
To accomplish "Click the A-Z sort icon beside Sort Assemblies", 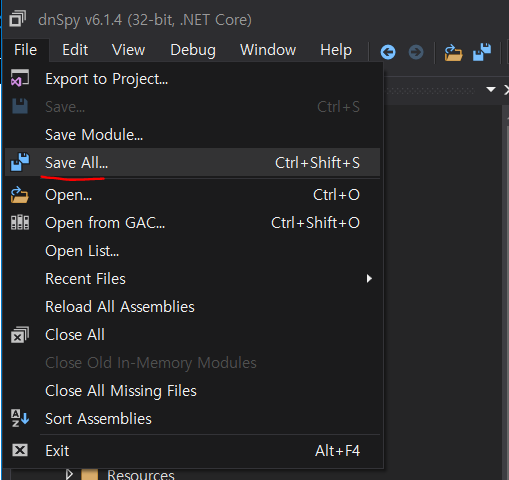I will point(20,418).
